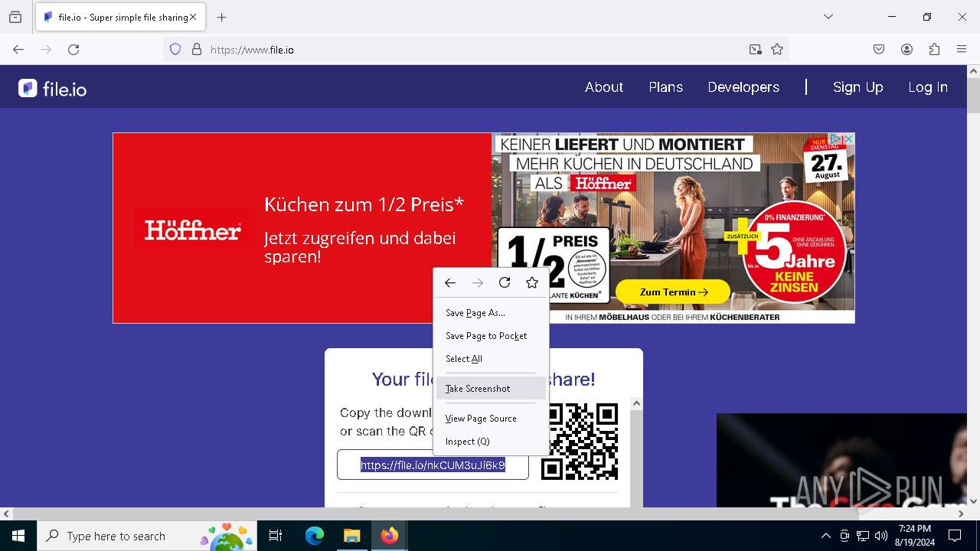Context menu bookmark star icon

(532, 283)
